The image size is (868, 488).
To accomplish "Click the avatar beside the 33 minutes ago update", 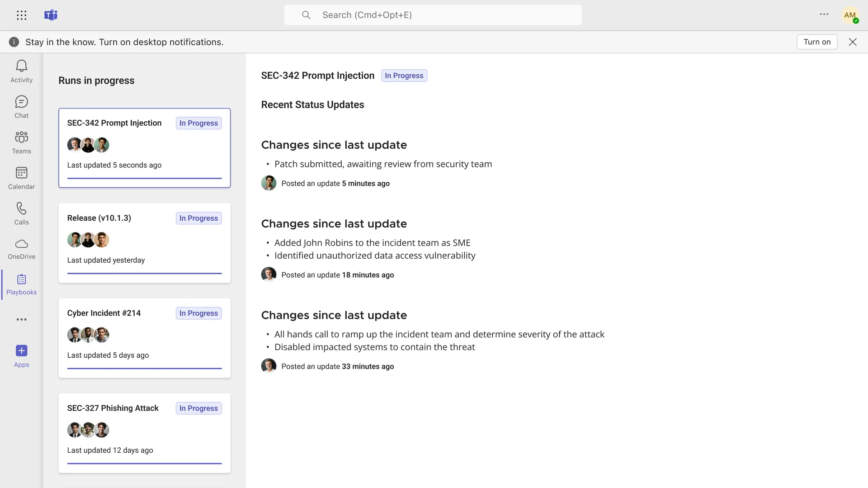I will click(x=269, y=366).
